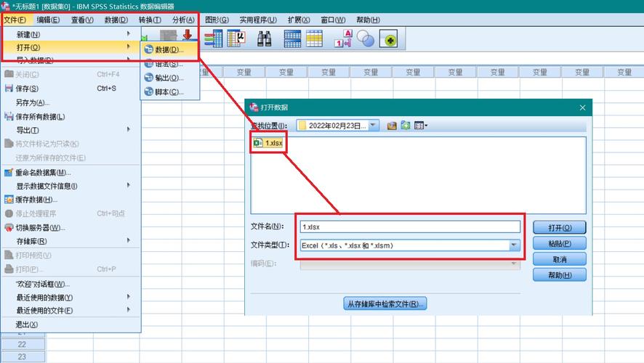Select Open (打开) in the File menu

[72, 47]
